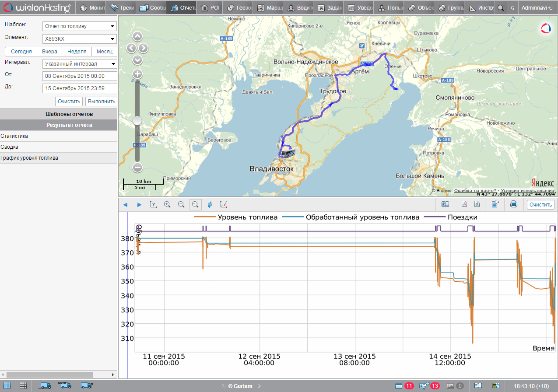The image size is (558, 392).
Task: Click the chart zoom in magnifier icon
Action: coord(167,204)
